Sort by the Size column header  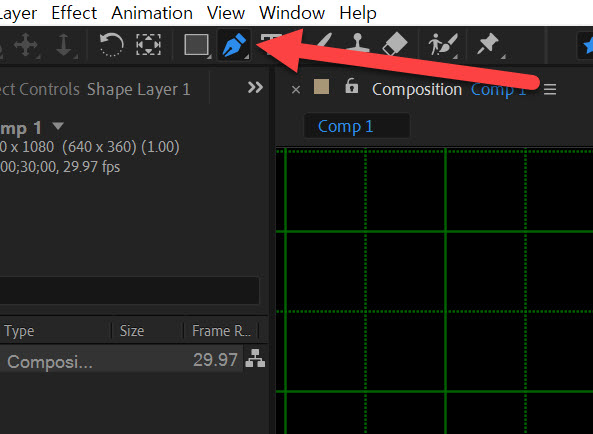coord(132,331)
